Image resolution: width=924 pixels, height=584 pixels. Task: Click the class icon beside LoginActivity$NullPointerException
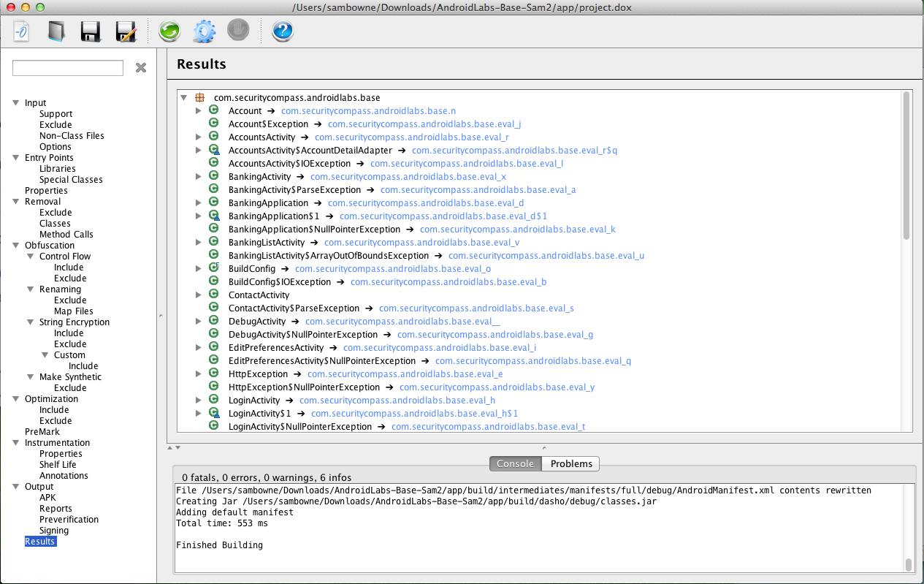(214, 426)
